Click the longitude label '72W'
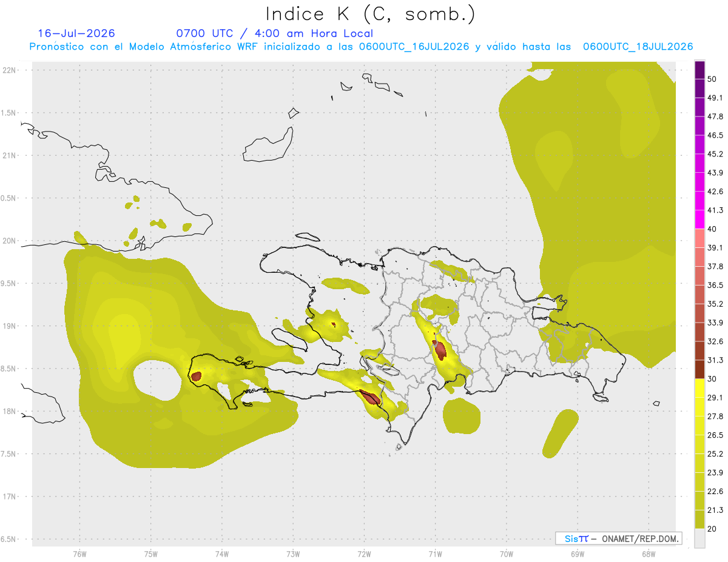 pos(364,554)
